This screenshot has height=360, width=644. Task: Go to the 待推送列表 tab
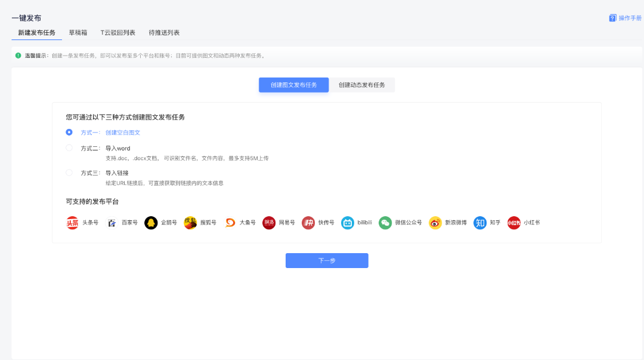point(164,33)
